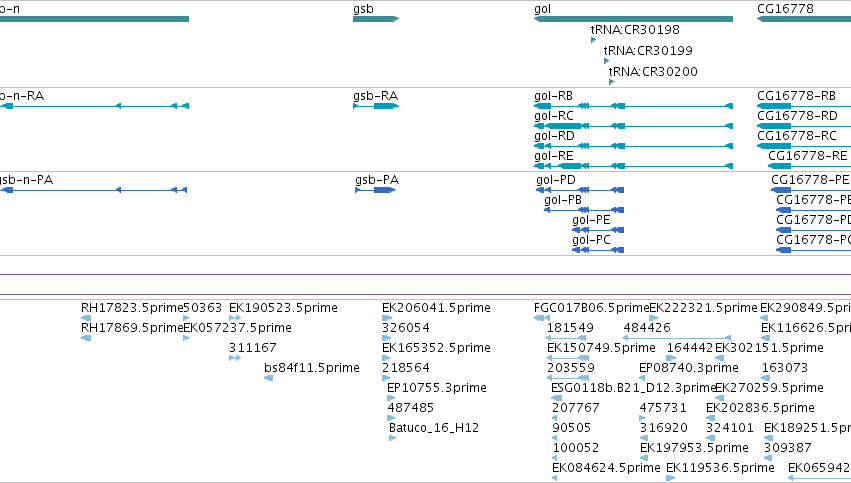Viewport: 851px width, 483px height.
Task: Click the gsb gene label
Action: 363,9
